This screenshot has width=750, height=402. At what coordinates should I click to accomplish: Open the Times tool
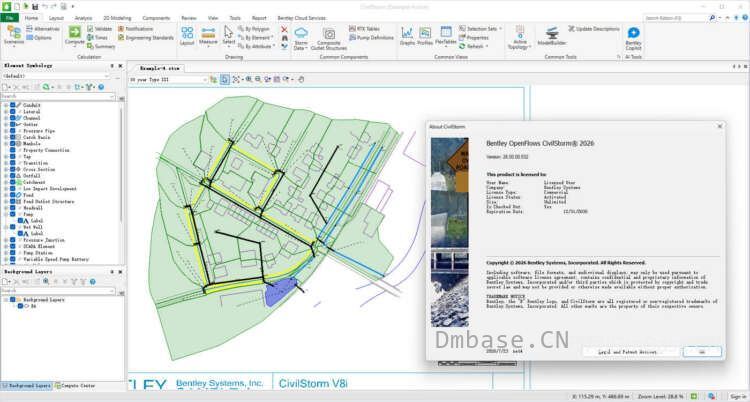pyautogui.click(x=98, y=37)
